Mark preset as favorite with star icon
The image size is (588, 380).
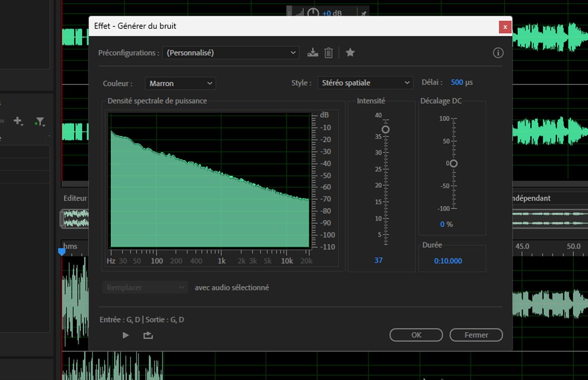350,52
